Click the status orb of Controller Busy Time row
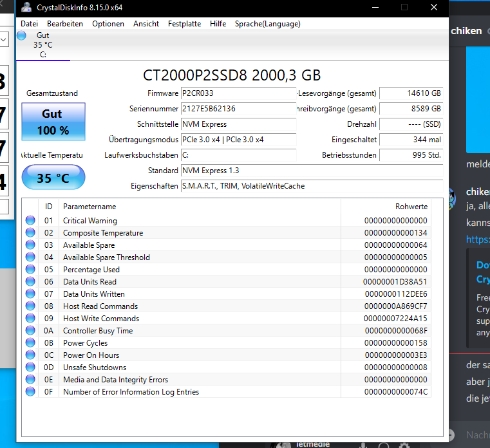The height and width of the screenshot is (448, 490). (x=30, y=330)
